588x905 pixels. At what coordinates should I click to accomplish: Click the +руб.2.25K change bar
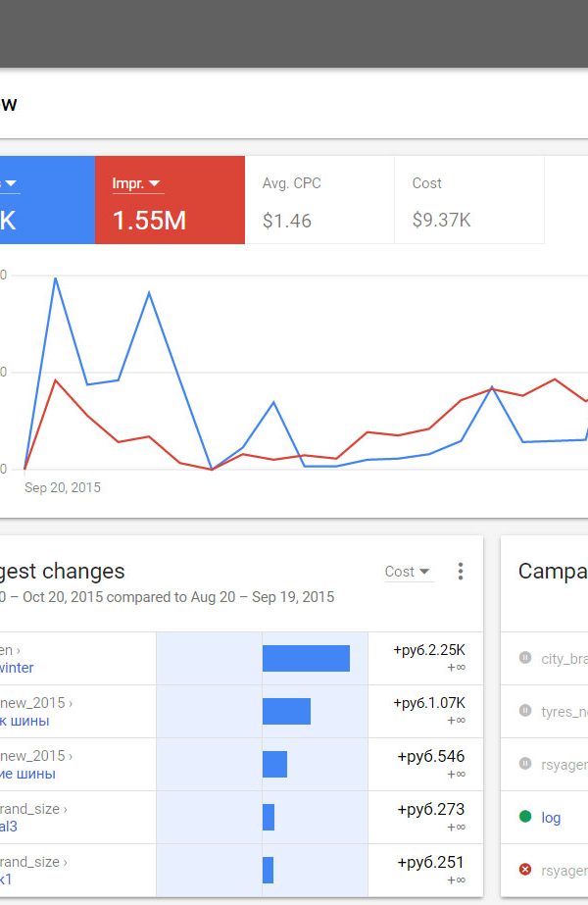[x=306, y=659]
